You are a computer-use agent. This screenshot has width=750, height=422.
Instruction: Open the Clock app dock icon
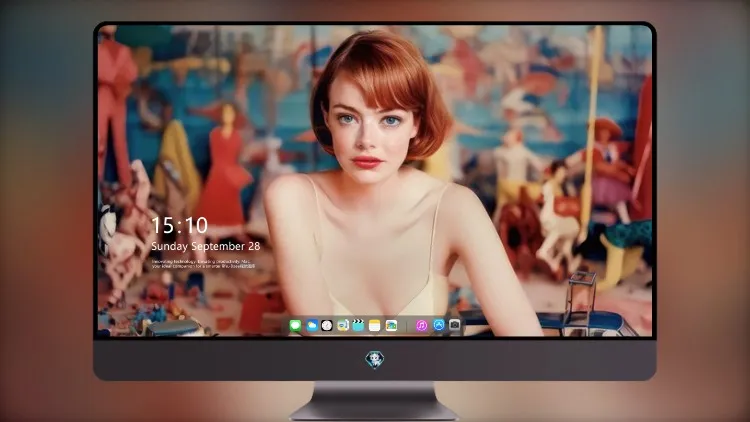pyautogui.click(x=327, y=326)
